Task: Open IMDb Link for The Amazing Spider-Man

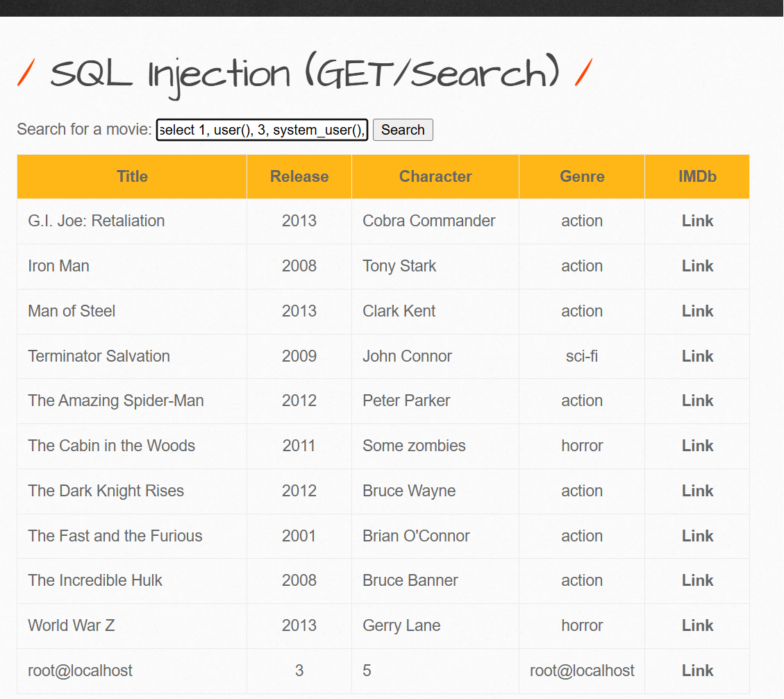Action: (697, 401)
